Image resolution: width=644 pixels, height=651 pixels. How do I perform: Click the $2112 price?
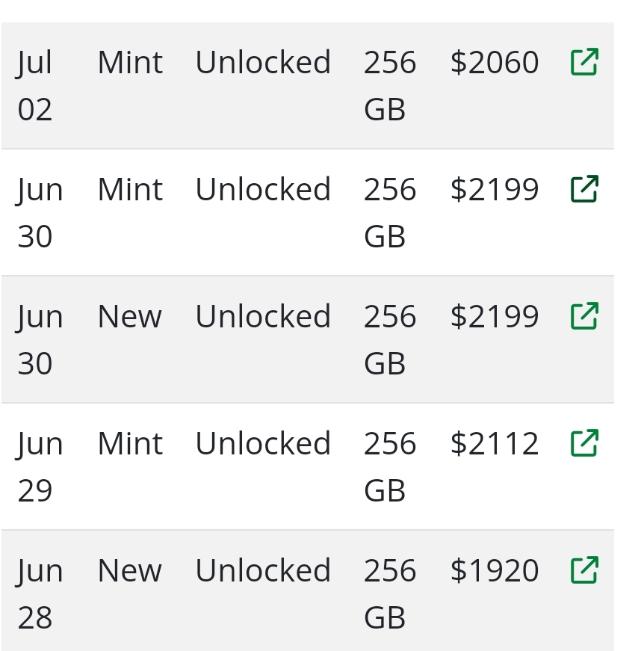[494, 444]
